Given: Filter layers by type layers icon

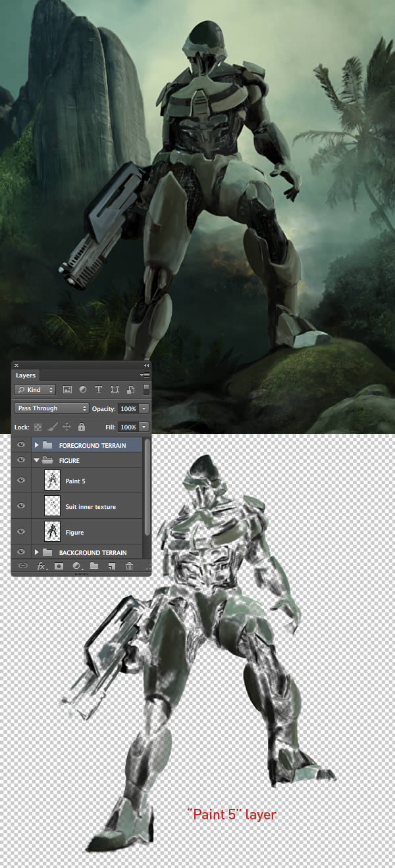Looking at the screenshot, I should click(x=99, y=390).
